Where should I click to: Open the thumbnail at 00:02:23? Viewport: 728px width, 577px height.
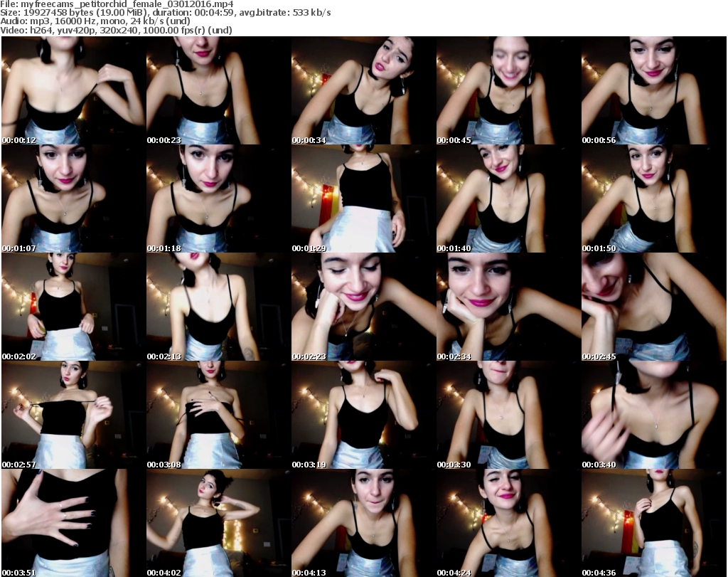click(x=363, y=307)
